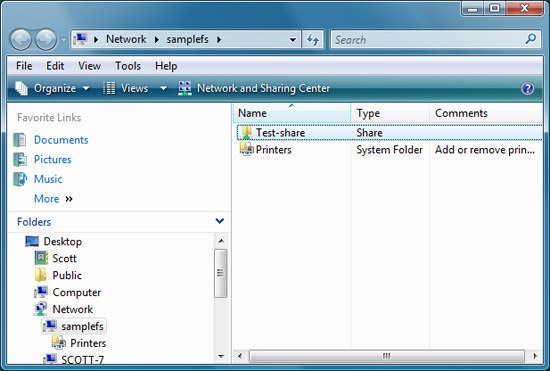Expand the arrow after samplefs in address bar
Viewport: 550px width, 371px height.
click(x=219, y=39)
